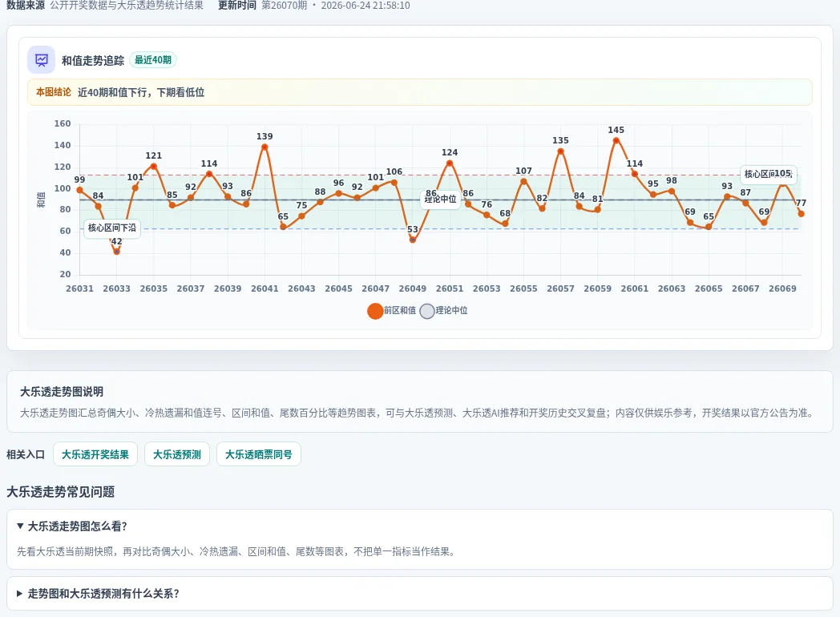Click the 大乐透走势图说明 heading
The height and width of the screenshot is (617, 840).
[62, 392]
